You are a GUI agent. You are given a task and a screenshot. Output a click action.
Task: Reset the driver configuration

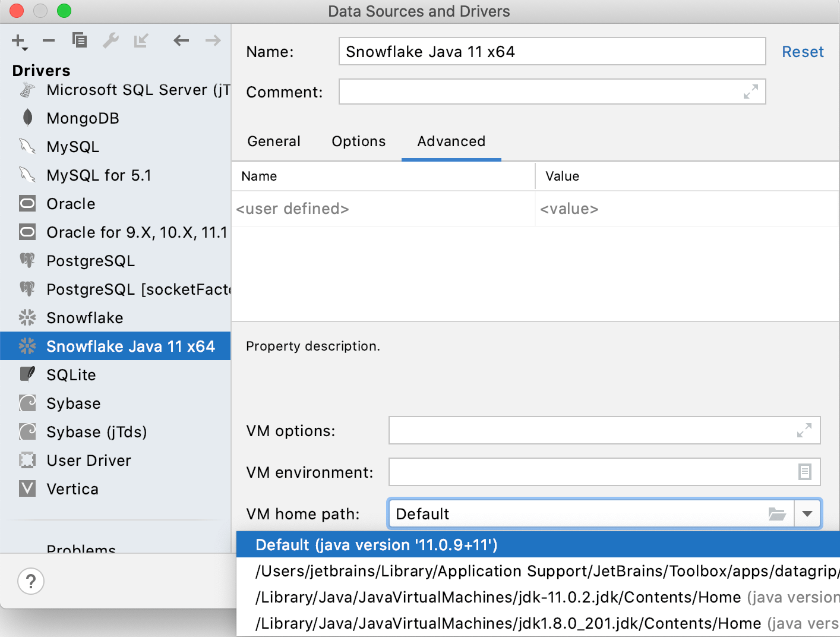[803, 52]
